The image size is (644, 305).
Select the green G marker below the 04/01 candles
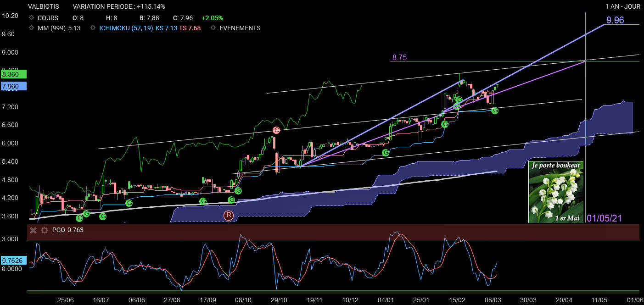pyautogui.click(x=386, y=152)
